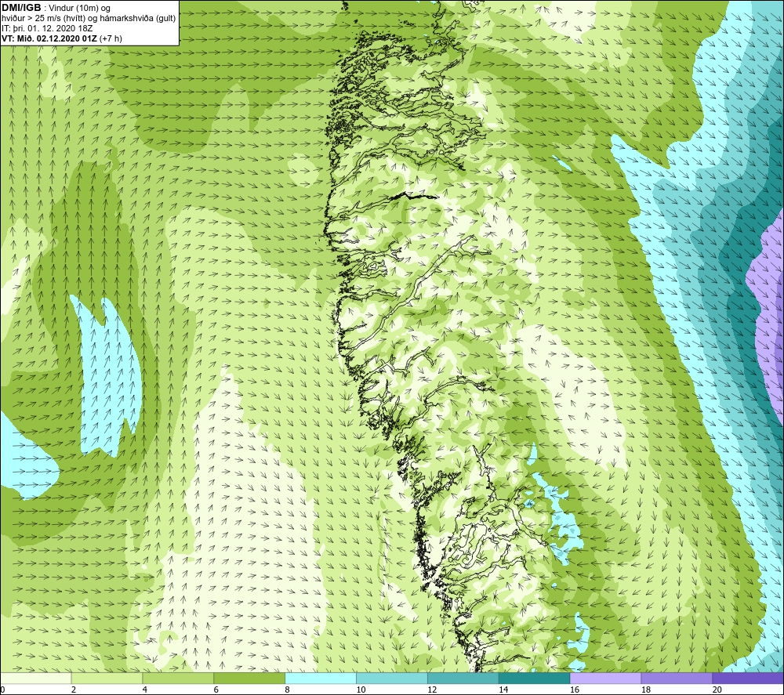Click the 6–8 m/s darker green swatch
The width and height of the screenshot is (784, 695).
pyautogui.click(x=249, y=678)
